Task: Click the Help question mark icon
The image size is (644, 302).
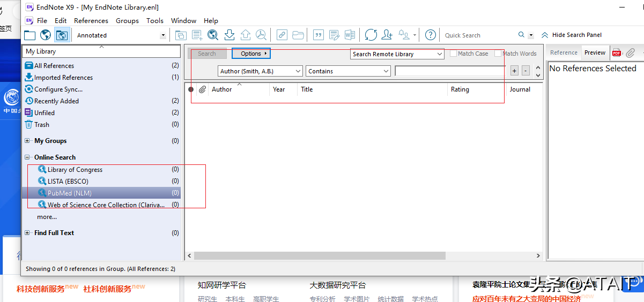Action: [x=430, y=35]
